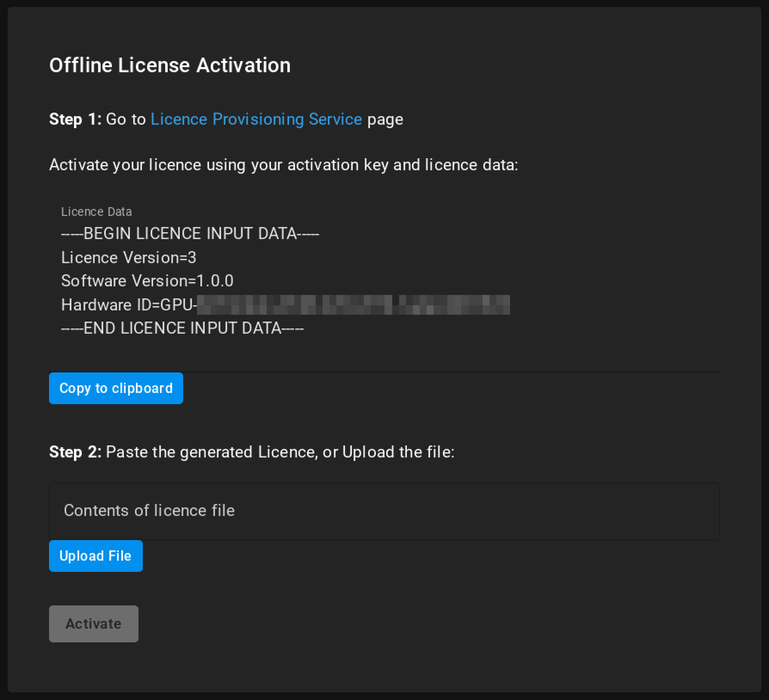Place cursor on Licence Version=3 line
769x700 pixels.
click(129, 258)
